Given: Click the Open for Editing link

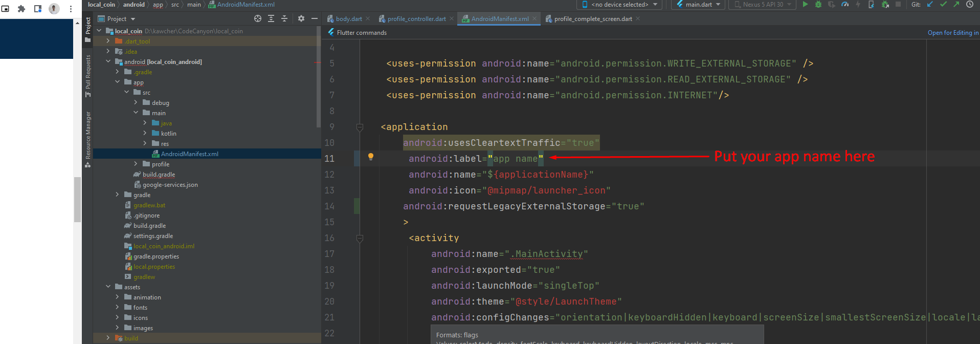Looking at the screenshot, I should pyautogui.click(x=952, y=33).
